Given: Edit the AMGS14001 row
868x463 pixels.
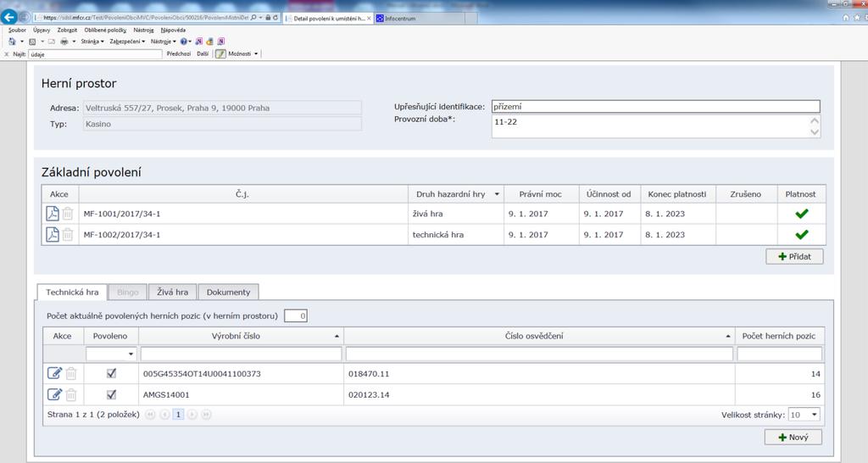Looking at the screenshot, I should (54, 394).
